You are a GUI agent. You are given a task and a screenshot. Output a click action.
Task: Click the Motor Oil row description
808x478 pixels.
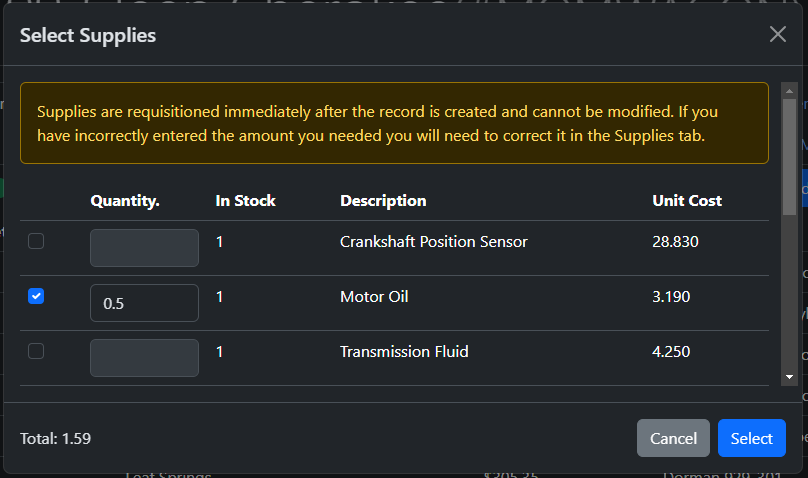pyautogui.click(x=374, y=296)
